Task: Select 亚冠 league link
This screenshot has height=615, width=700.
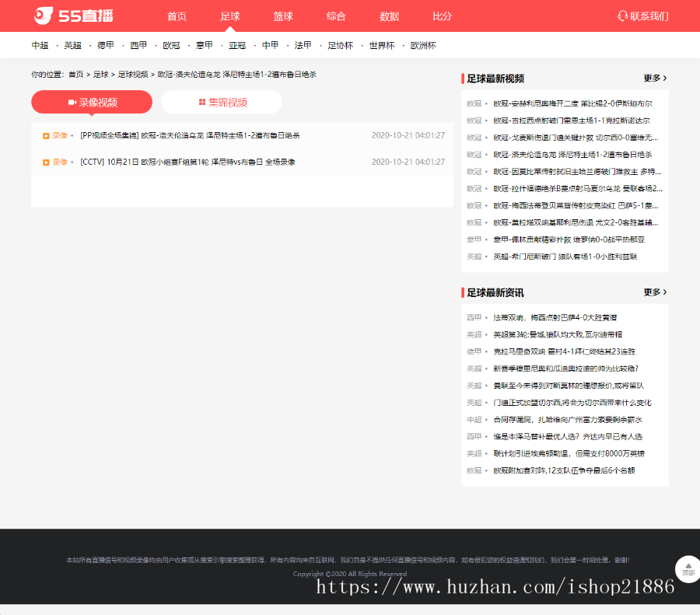Action: click(x=237, y=45)
